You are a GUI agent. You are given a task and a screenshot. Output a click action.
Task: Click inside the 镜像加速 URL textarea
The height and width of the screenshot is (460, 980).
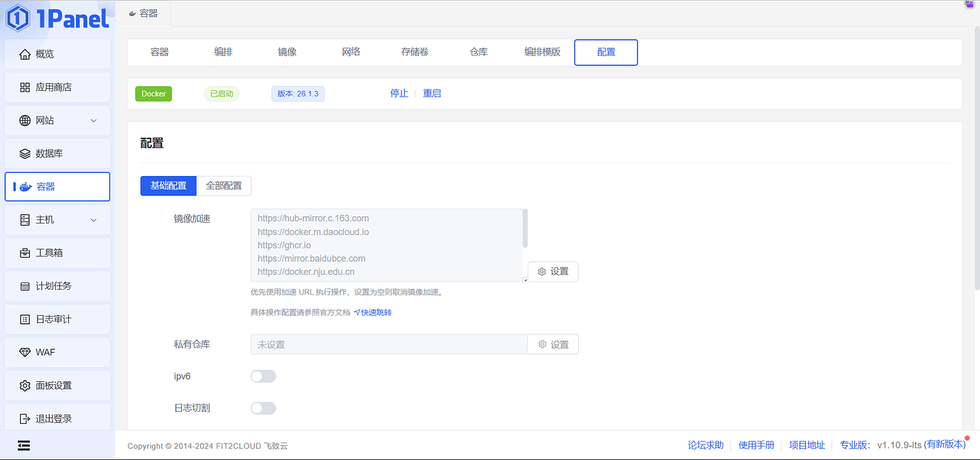pos(388,245)
